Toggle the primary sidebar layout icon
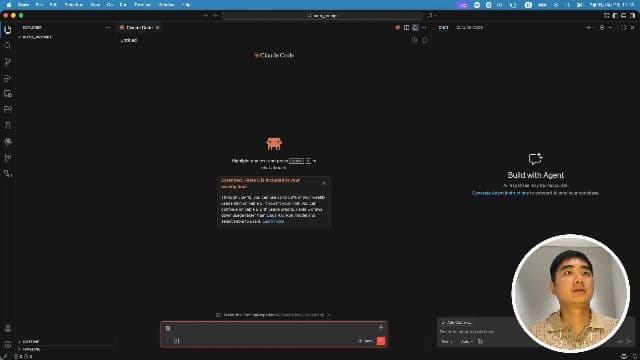The image size is (640, 360). point(615,16)
